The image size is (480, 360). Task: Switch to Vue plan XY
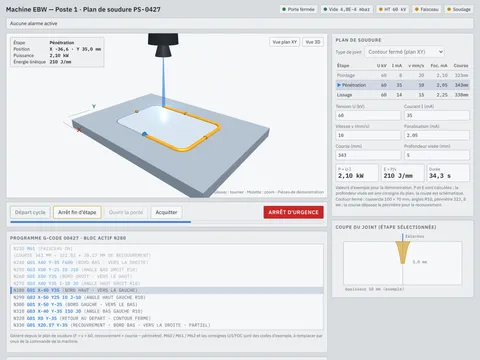[x=284, y=42]
